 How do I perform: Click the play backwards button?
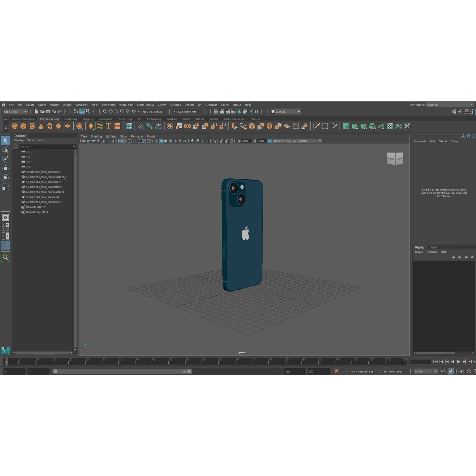click(x=453, y=361)
